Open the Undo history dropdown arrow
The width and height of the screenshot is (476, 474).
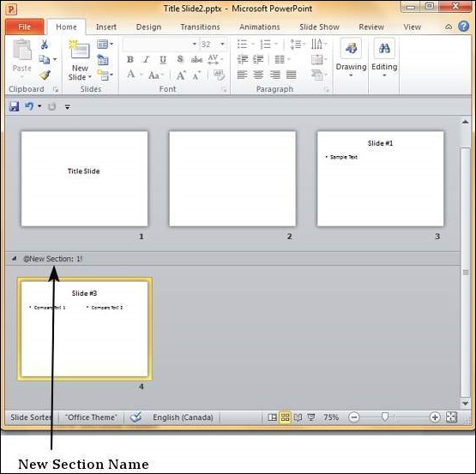pos(39,106)
